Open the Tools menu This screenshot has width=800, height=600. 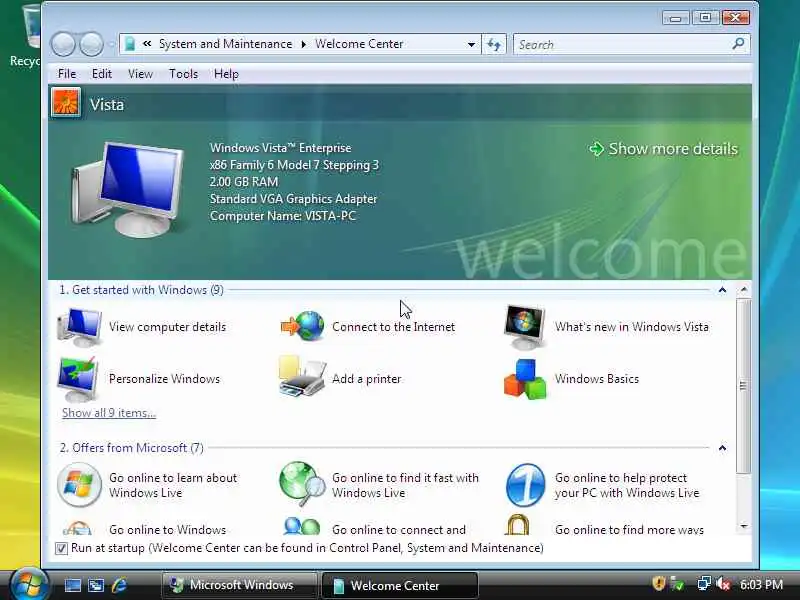click(x=183, y=74)
